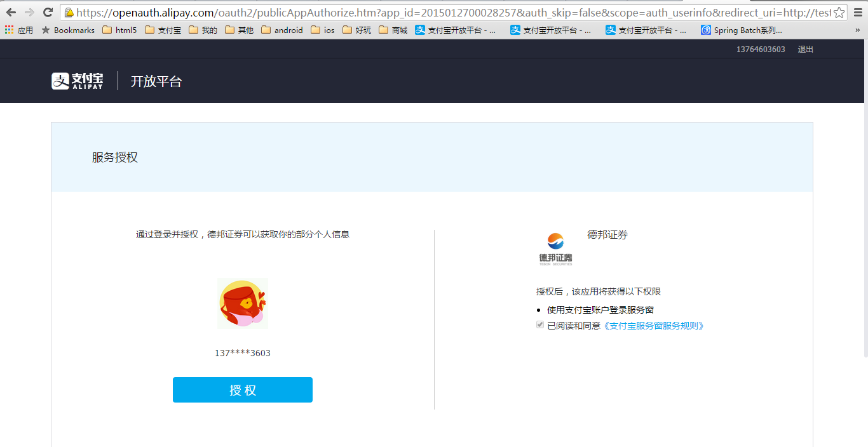The width and height of the screenshot is (868, 447).
Task: Click the account number 13764603603 in header
Action: (761, 50)
